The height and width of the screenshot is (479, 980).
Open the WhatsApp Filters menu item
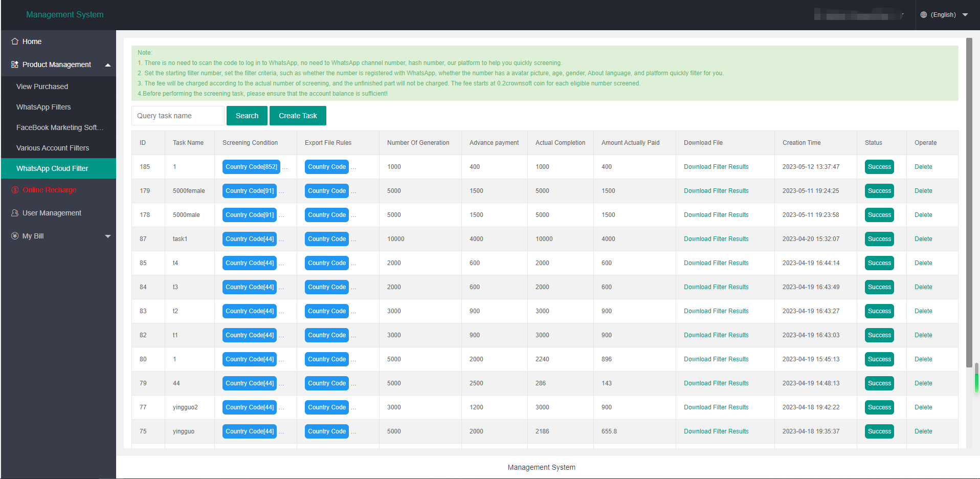point(43,107)
